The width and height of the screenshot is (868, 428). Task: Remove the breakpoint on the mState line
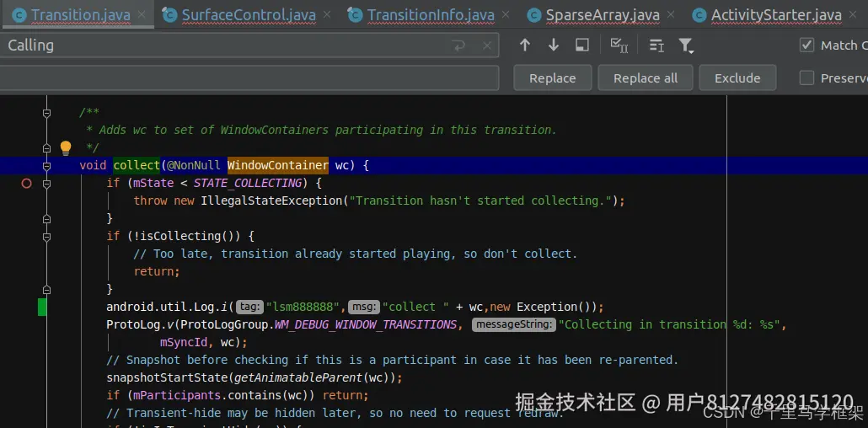coord(27,184)
